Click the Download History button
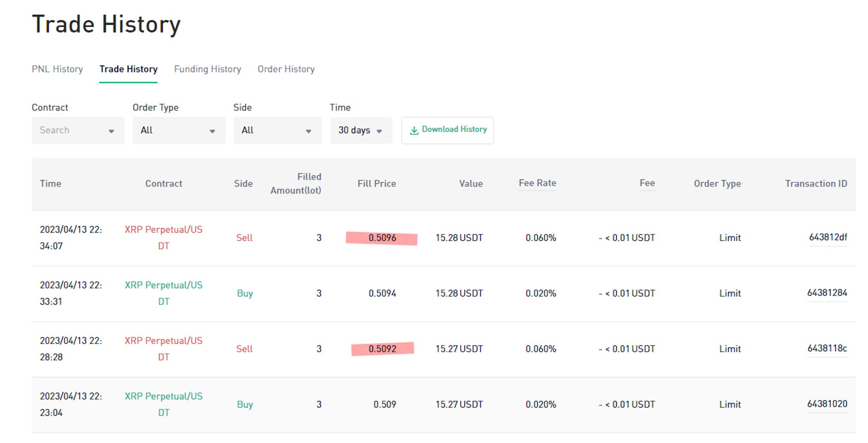The width and height of the screenshot is (868, 443). (x=447, y=130)
